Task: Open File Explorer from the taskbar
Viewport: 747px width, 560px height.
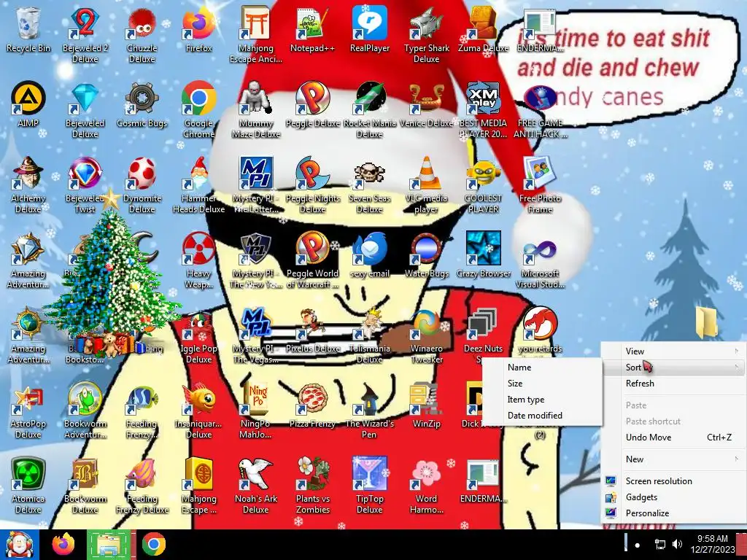Action: tap(109, 544)
